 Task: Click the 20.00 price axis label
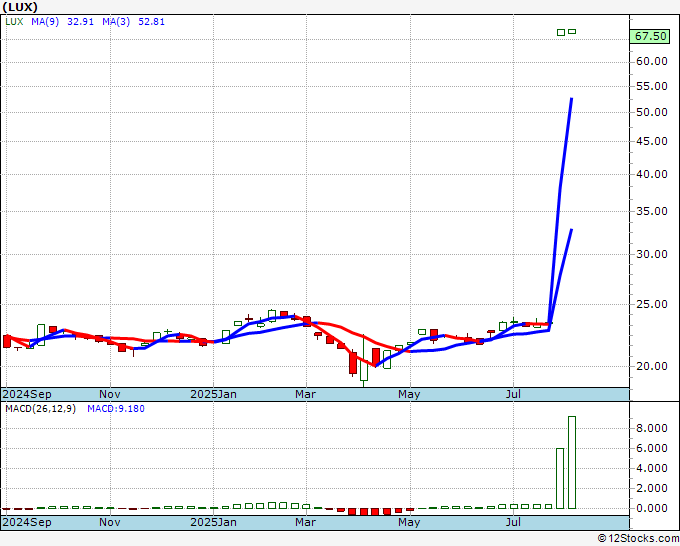pos(652,366)
